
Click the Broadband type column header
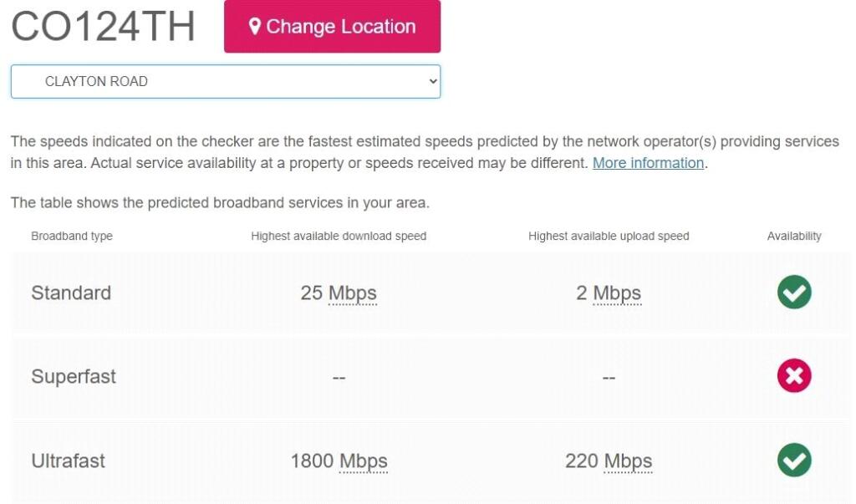pos(72,236)
